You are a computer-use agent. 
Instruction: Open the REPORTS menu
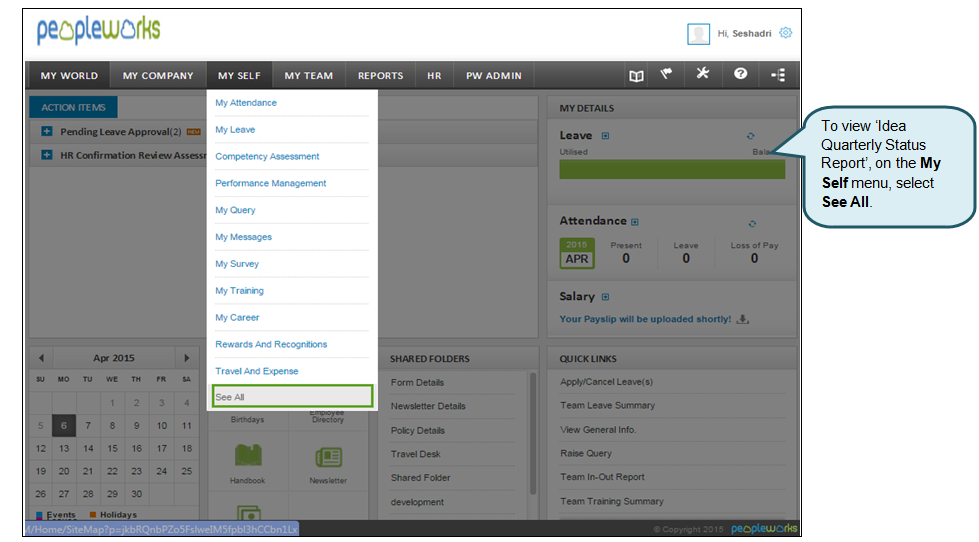coord(380,76)
